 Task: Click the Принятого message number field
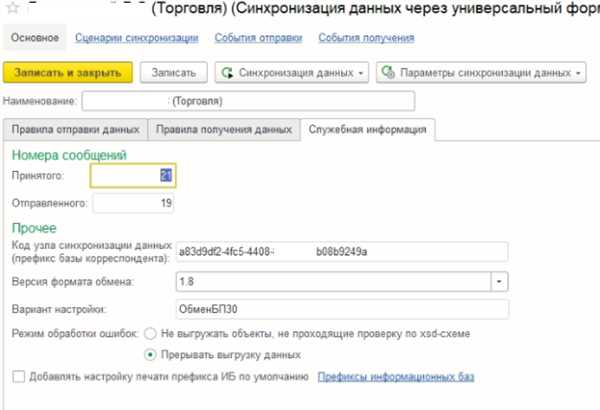point(133,176)
